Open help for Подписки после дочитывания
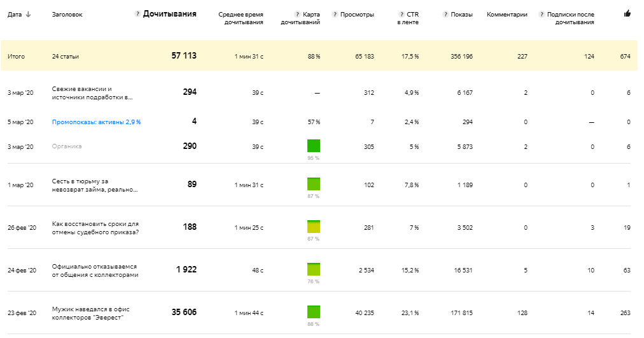This screenshot has height=338, width=644. (x=542, y=14)
